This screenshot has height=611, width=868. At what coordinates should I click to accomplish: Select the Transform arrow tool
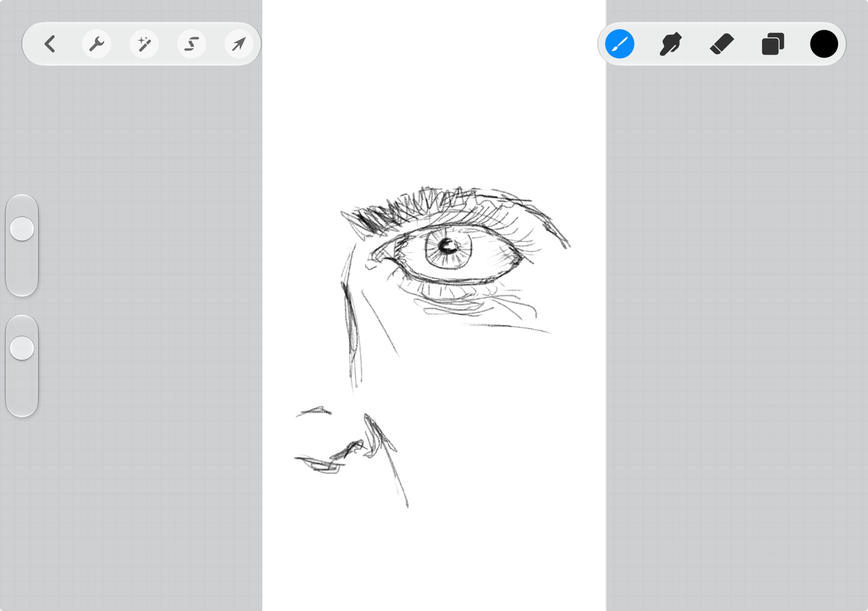click(239, 44)
